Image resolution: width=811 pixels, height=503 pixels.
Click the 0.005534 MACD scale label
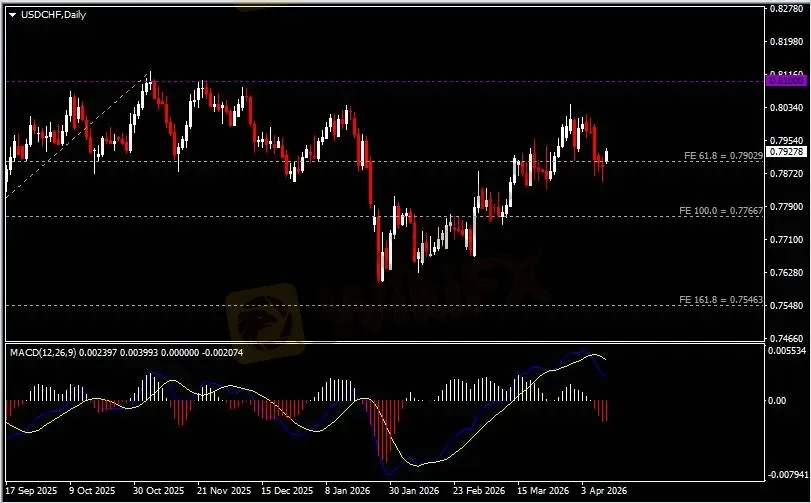787,351
